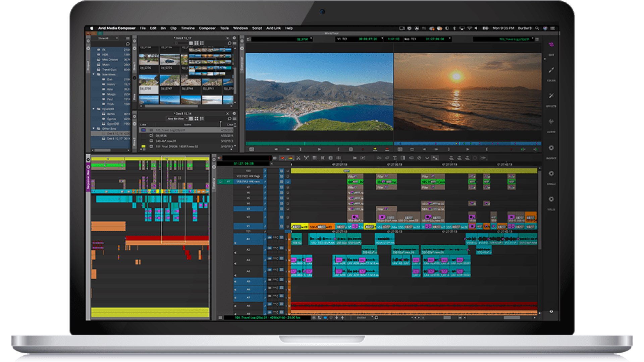
Task: Toggle the V1 record track selector
Action: pos(248,226)
